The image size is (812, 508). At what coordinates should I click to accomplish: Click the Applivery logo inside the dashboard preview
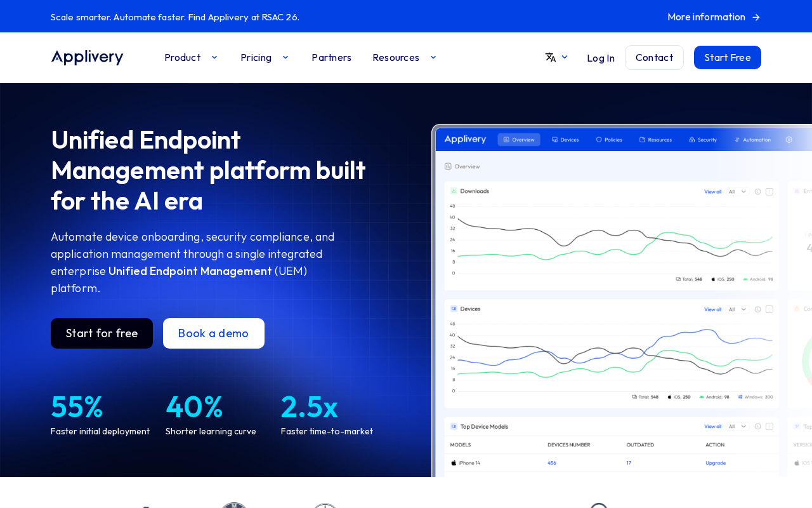point(465,139)
